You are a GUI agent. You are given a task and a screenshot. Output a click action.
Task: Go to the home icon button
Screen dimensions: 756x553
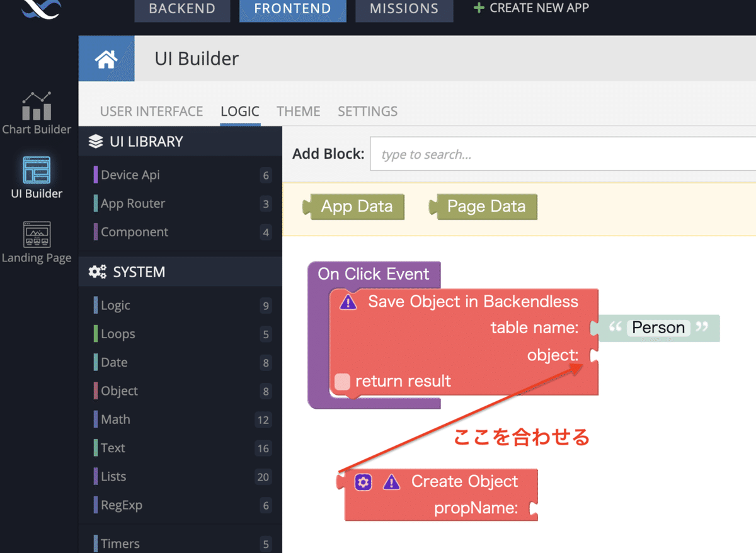(x=106, y=59)
